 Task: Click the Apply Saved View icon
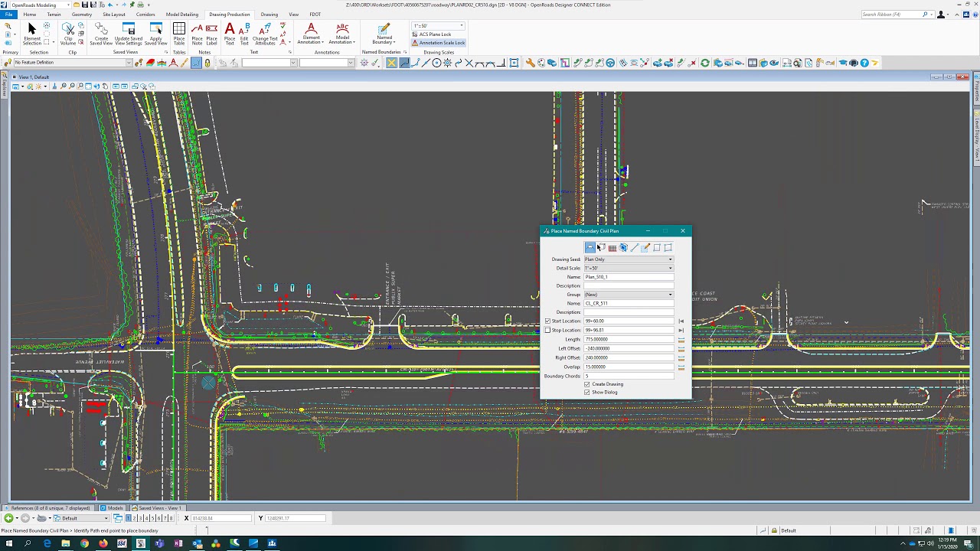156,34
